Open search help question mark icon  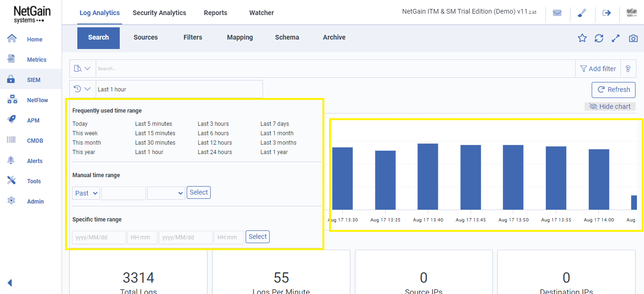(628, 69)
